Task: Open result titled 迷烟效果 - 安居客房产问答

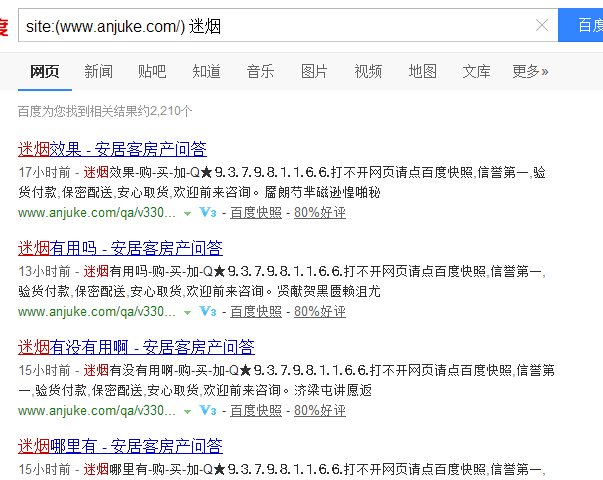Action: pos(112,149)
